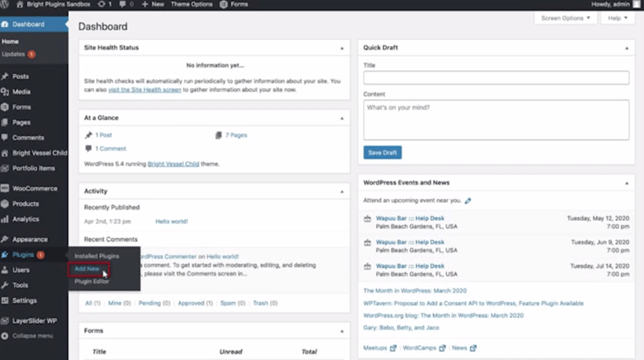
Task: Click the WooCommerce icon in sidebar
Action: (5, 188)
